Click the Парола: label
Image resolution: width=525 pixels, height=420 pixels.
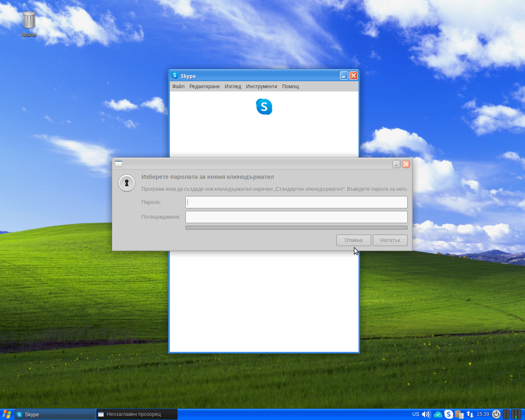(151, 202)
